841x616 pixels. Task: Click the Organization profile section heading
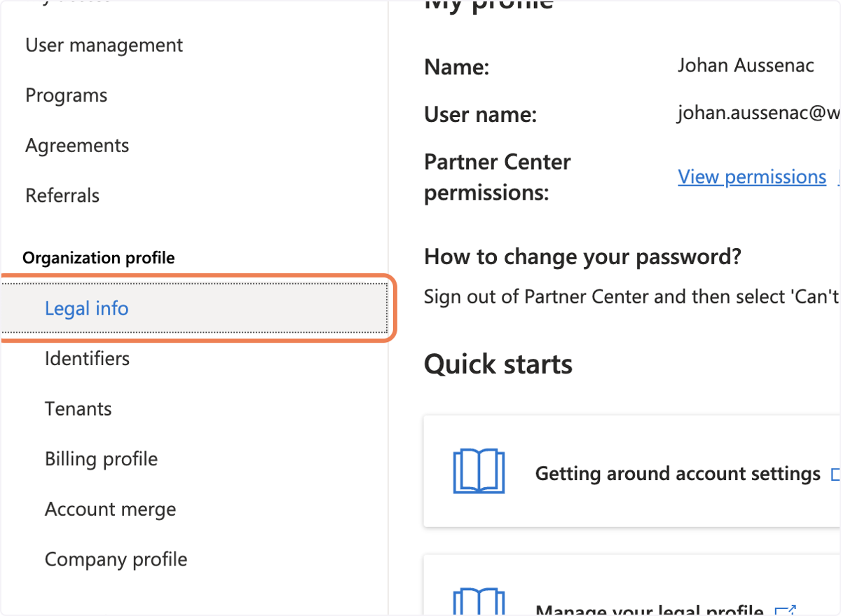(99, 259)
